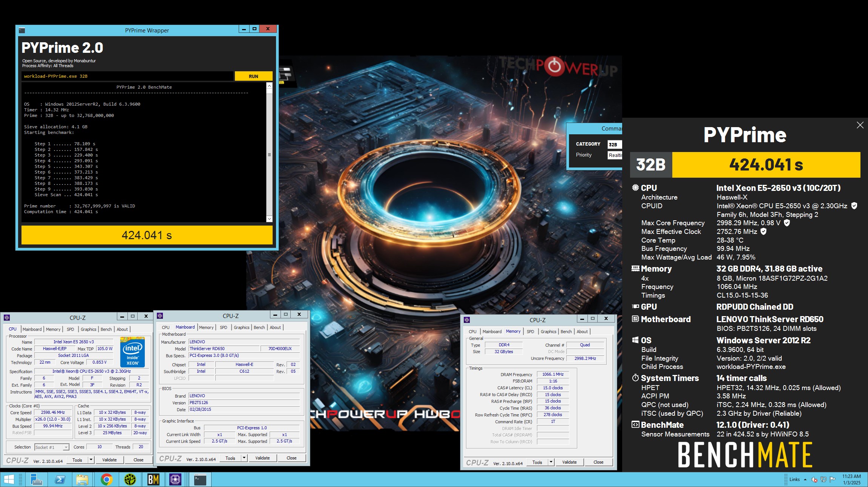Viewport: 868px width, 487px height.
Task: Close the BenchMate PYPrime result panel
Action: 860,125
